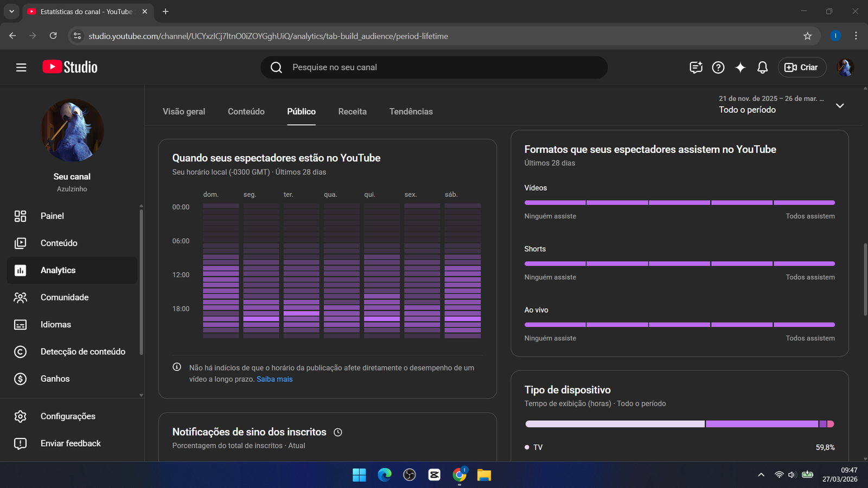Open the hamburger menu next to Studio logo
The width and height of the screenshot is (868, 488).
21,67
